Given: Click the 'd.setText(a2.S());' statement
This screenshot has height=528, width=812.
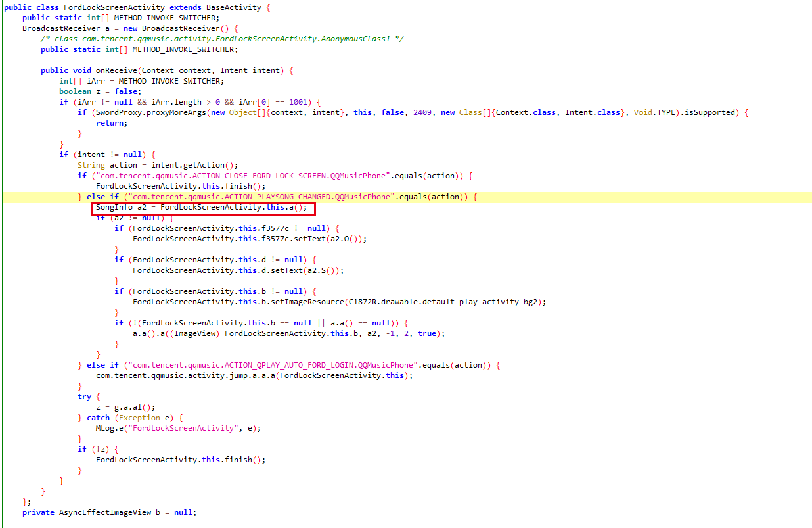Looking at the screenshot, I should [x=301, y=270].
